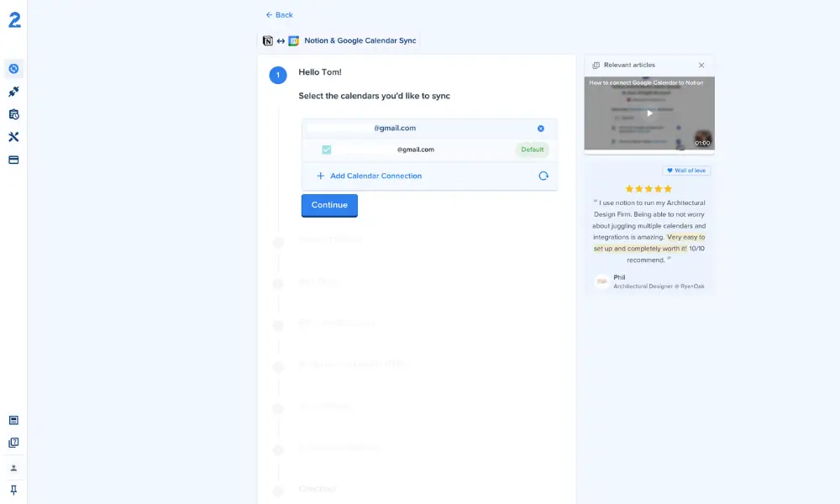Refresh the calendar list with the circular arrow

(543, 176)
